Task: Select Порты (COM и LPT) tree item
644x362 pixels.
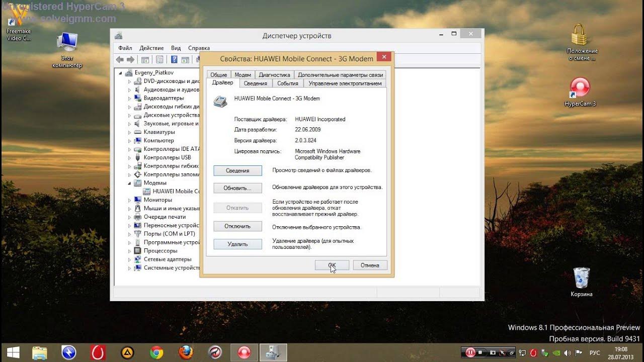Action: coord(169,234)
